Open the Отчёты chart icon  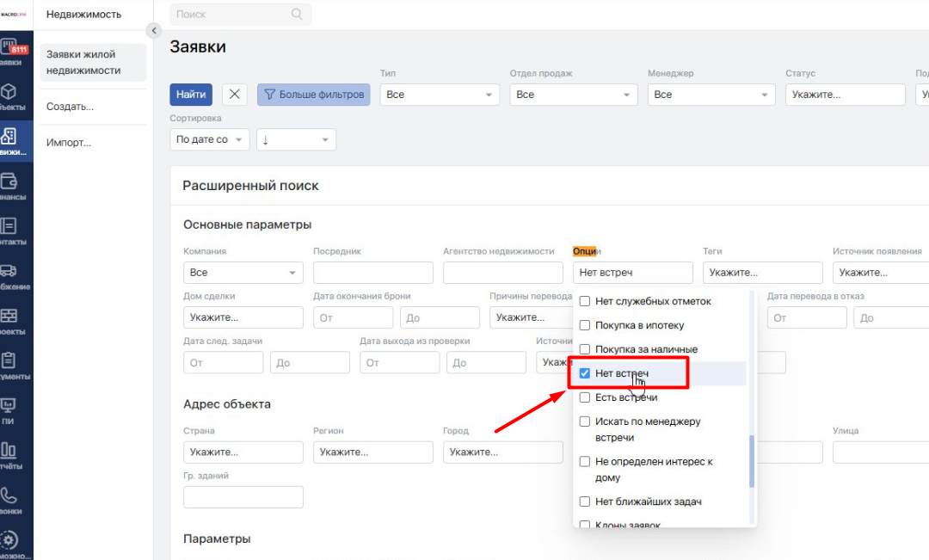click(x=9, y=454)
